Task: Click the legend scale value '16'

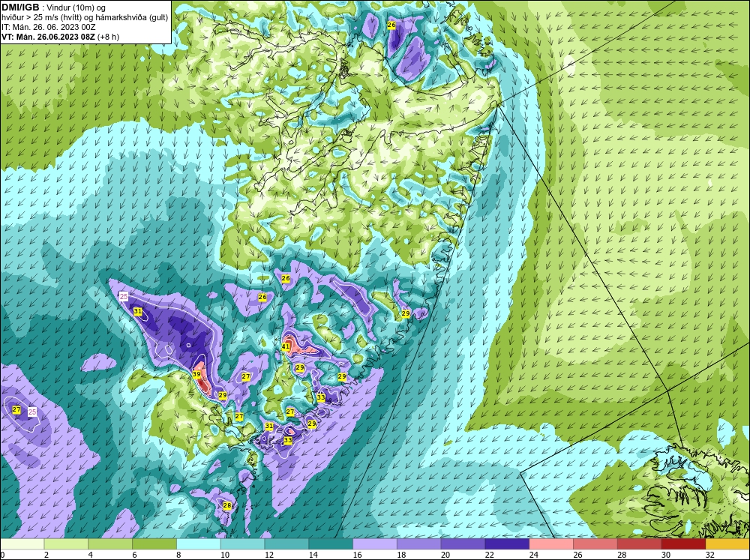Action: pyautogui.click(x=357, y=555)
